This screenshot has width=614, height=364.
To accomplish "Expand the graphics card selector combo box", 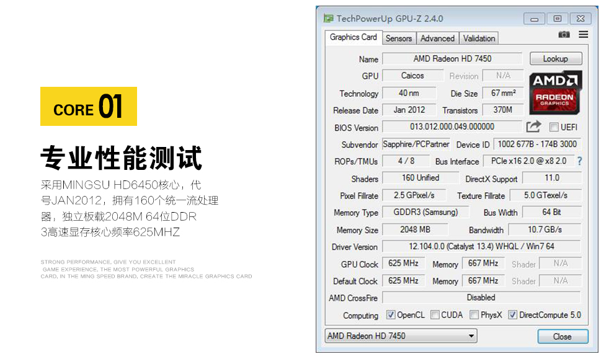I will [472, 335].
